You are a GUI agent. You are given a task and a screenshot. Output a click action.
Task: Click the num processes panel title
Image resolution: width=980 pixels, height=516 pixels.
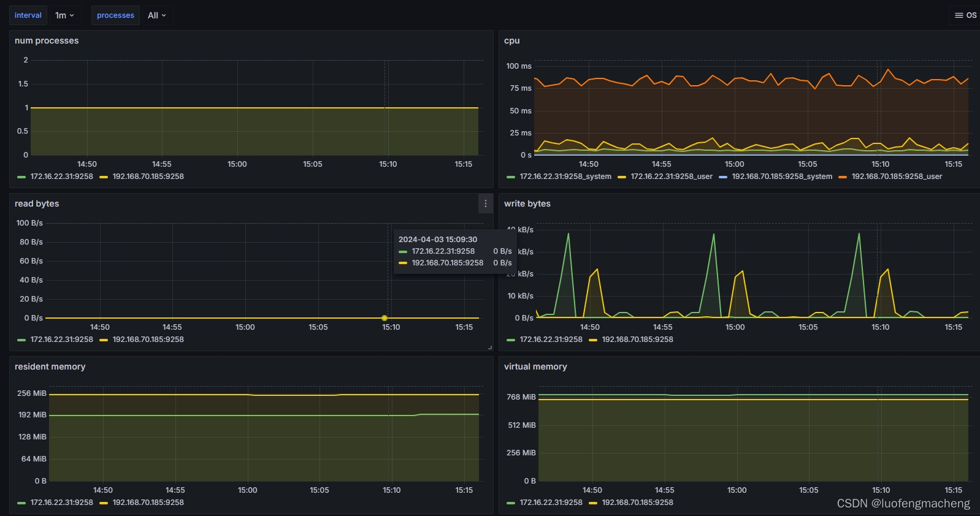coord(47,40)
